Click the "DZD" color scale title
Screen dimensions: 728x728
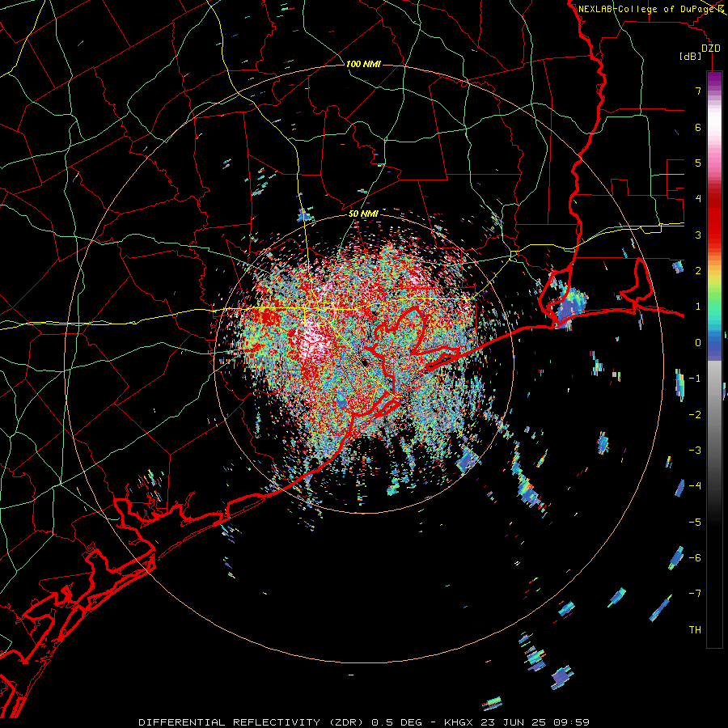710,49
